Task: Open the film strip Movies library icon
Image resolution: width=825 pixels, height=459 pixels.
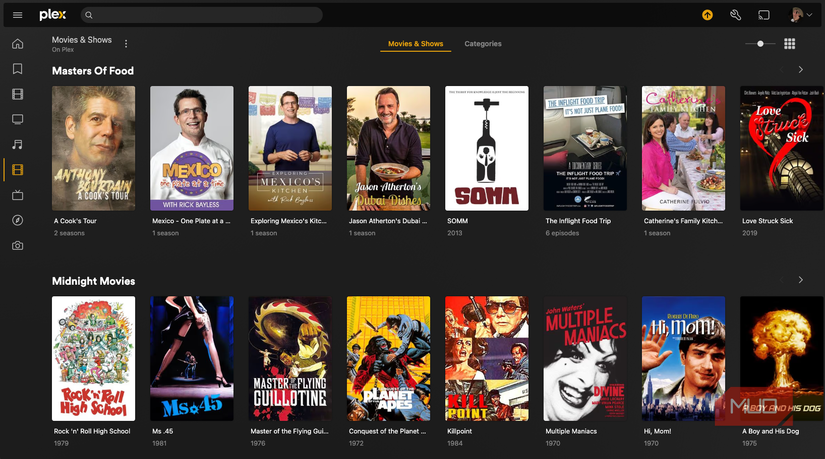Action: pyautogui.click(x=17, y=94)
